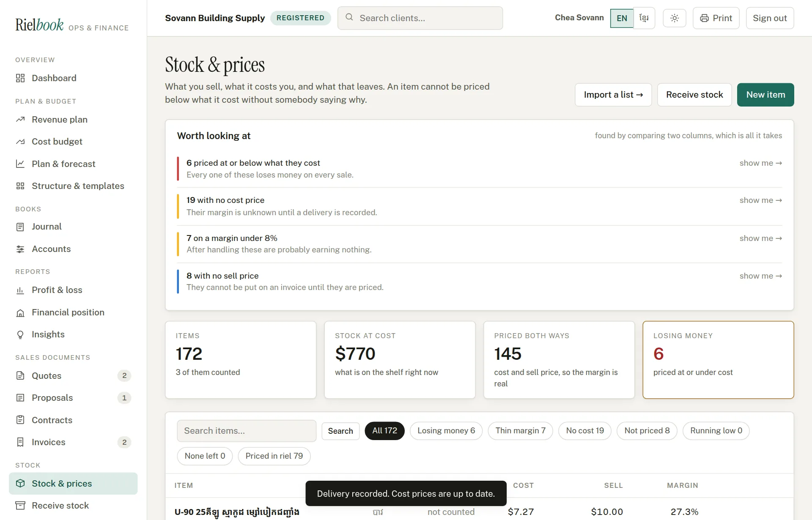This screenshot has height=520, width=812.
Task: Click the Invoices receipt icon
Action: click(20, 442)
